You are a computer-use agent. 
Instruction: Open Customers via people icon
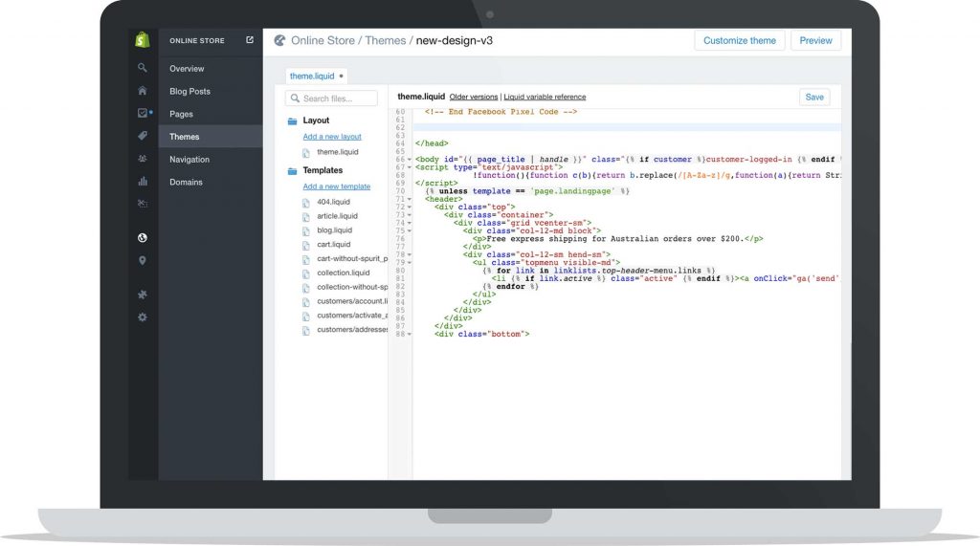pos(143,159)
